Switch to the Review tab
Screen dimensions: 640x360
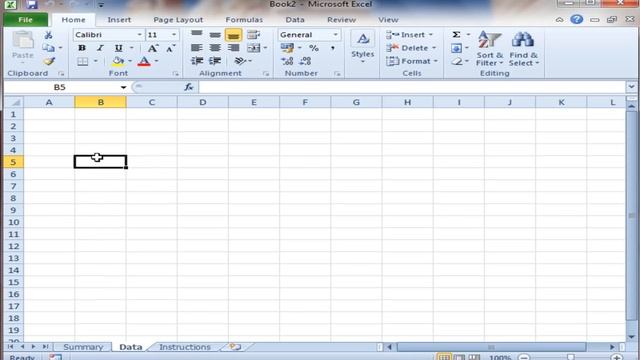point(341,20)
